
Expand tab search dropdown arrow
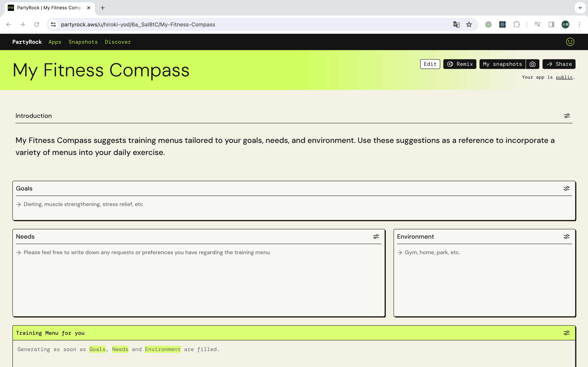pyautogui.click(x=580, y=8)
